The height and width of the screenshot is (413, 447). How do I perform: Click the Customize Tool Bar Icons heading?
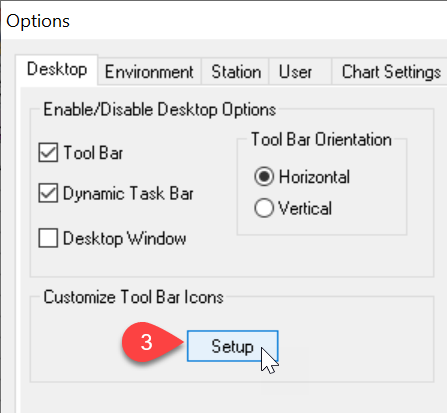pos(133,297)
